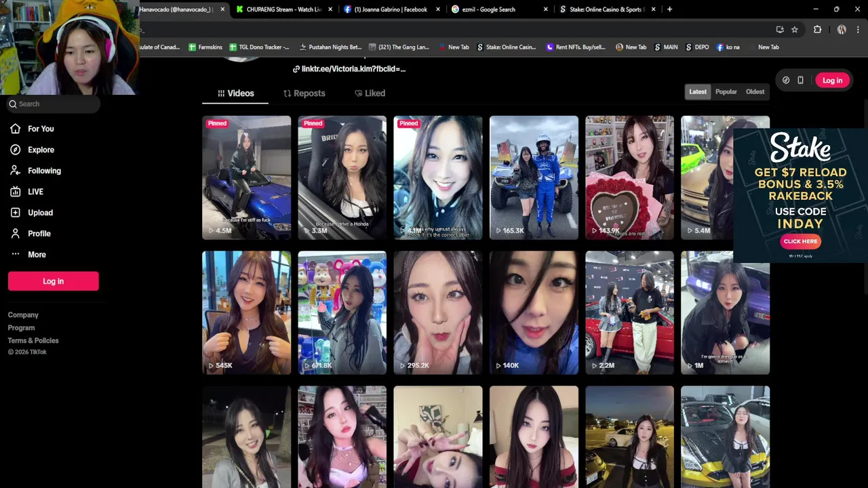Open the Terms & Policies footer link
Image resolution: width=868 pixels, height=488 pixels.
(x=33, y=341)
